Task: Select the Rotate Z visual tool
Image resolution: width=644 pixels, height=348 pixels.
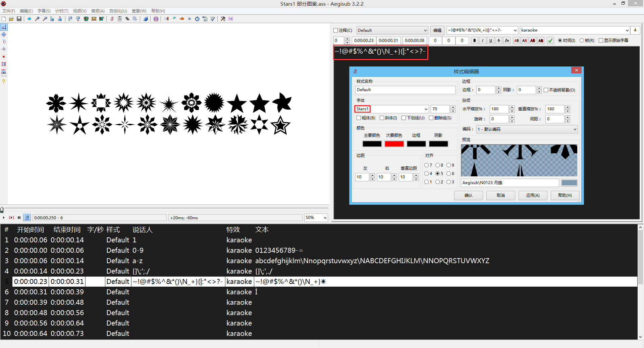Action: click(x=4, y=42)
